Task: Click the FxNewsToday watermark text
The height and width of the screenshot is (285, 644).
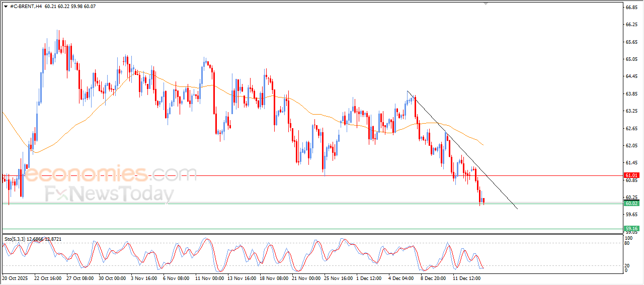Action: [109, 194]
